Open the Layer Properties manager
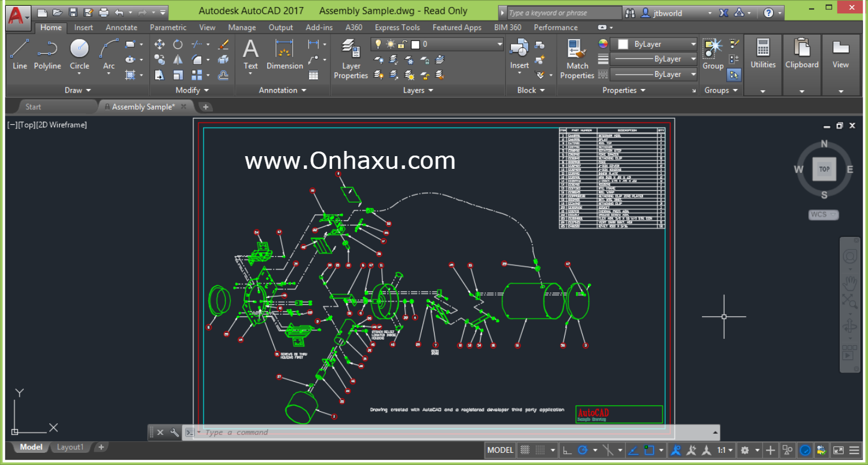The height and width of the screenshot is (465, 868). [x=351, y=59]
